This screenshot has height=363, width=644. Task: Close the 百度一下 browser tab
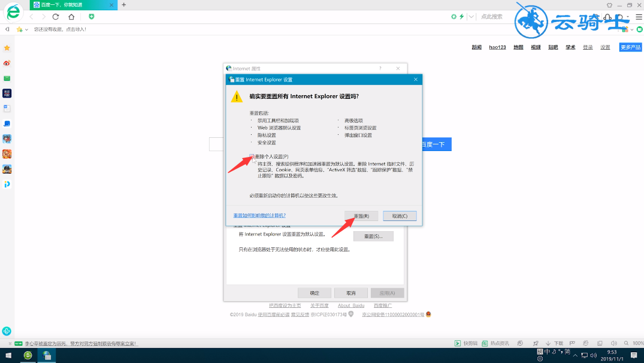click(x=111, y=5)
